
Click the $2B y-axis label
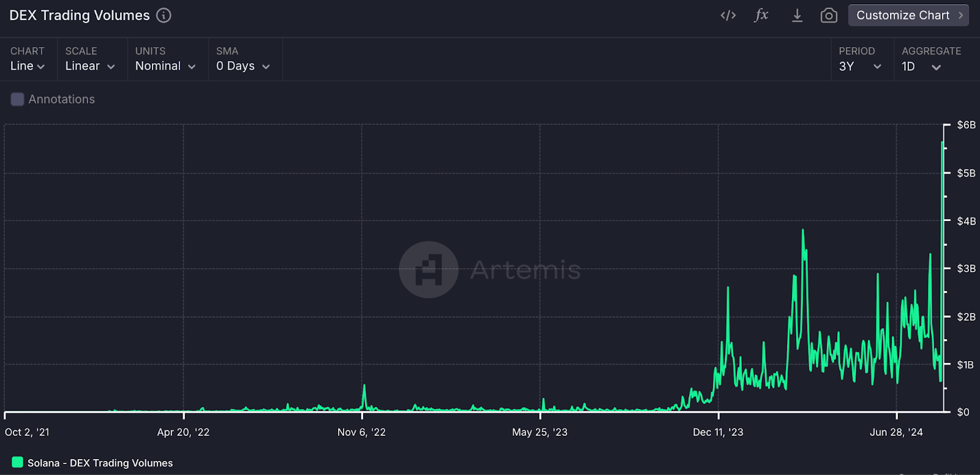(966, 317)
